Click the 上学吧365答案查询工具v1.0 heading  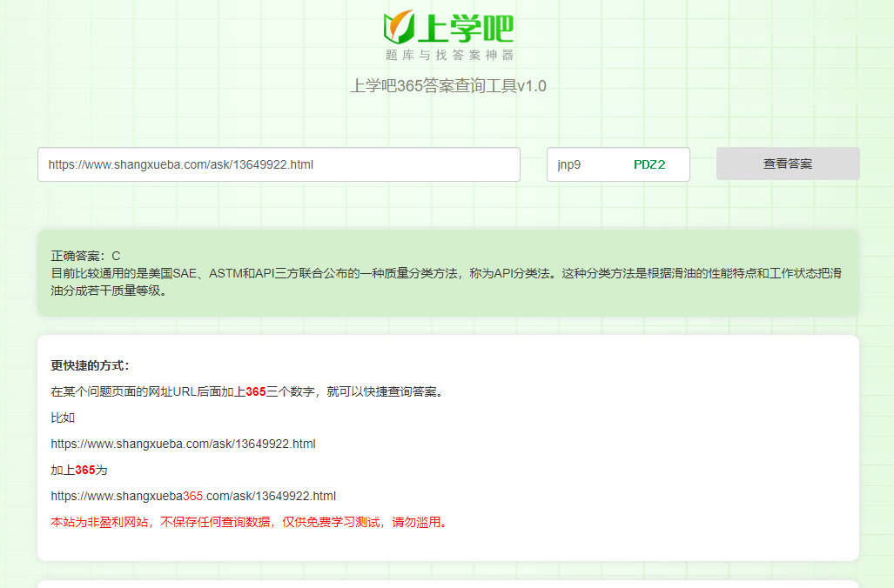pyautogui.click(x=447, y=86)
